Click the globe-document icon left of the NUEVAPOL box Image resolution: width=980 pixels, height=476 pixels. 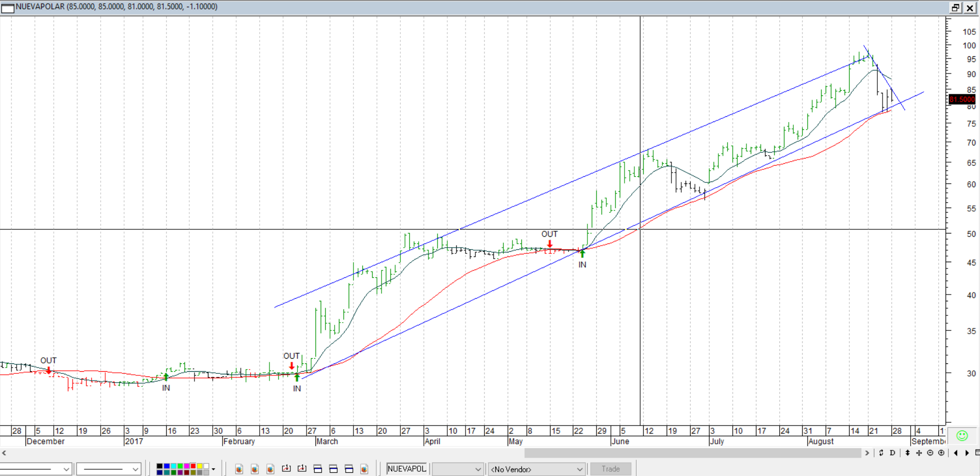364,469
